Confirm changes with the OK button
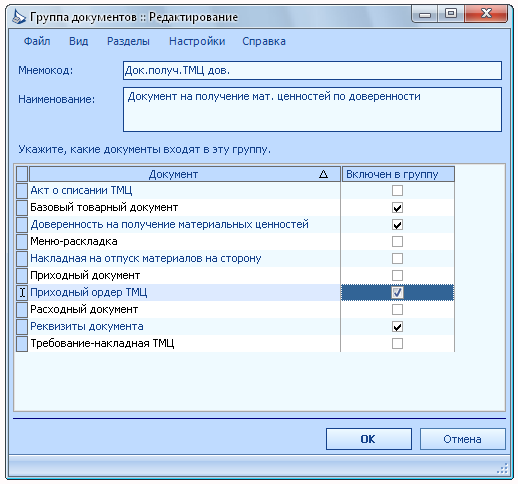This screenshot has height=484, width=518. (x=369, y=439)
